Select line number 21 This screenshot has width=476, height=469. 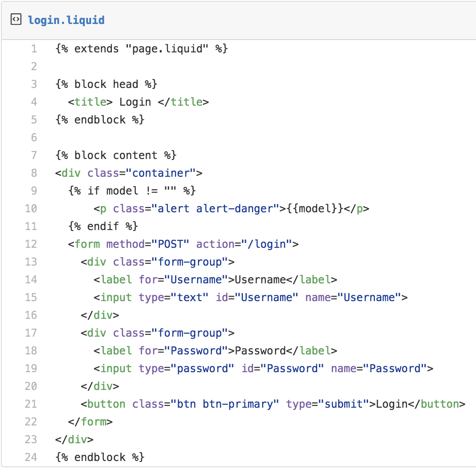[x=31, y=404]
